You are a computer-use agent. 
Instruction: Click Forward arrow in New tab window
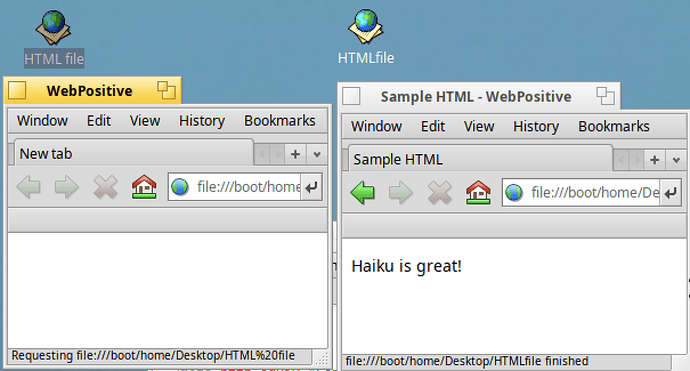point(66,187)
